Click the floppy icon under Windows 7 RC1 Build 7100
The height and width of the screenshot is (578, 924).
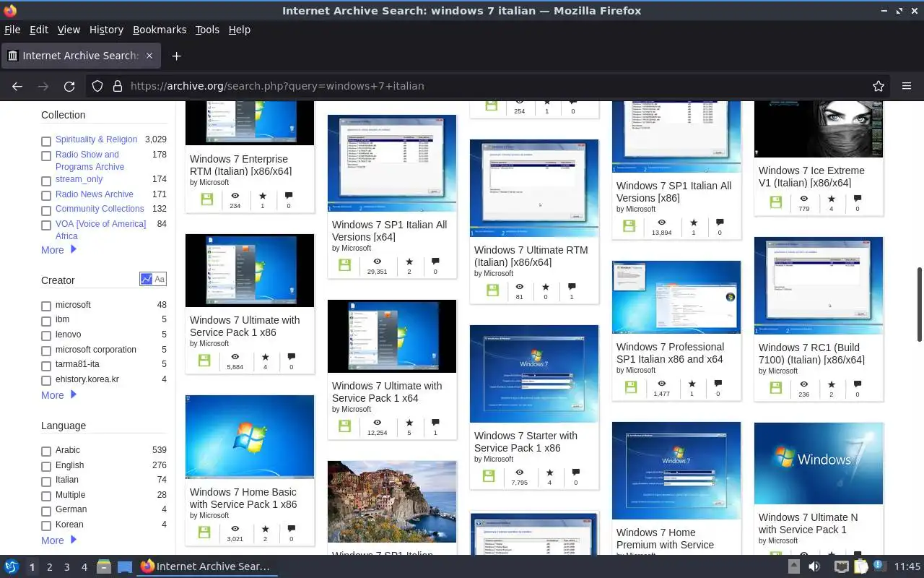[x=775, y=388]
